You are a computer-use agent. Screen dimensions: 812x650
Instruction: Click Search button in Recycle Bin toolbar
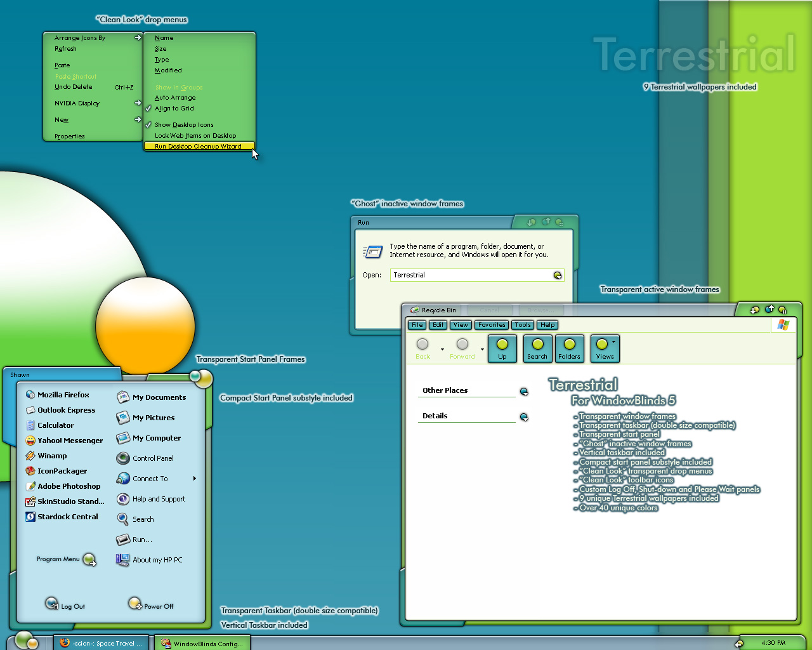[x=537, y=348]
